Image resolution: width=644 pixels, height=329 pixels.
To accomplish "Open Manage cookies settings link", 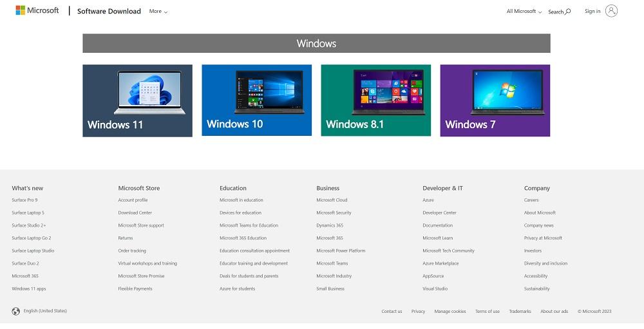I will tap(450, 312).
